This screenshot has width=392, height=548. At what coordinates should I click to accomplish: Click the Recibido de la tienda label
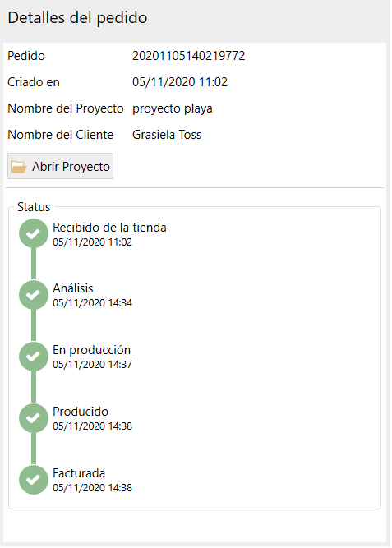109,228
